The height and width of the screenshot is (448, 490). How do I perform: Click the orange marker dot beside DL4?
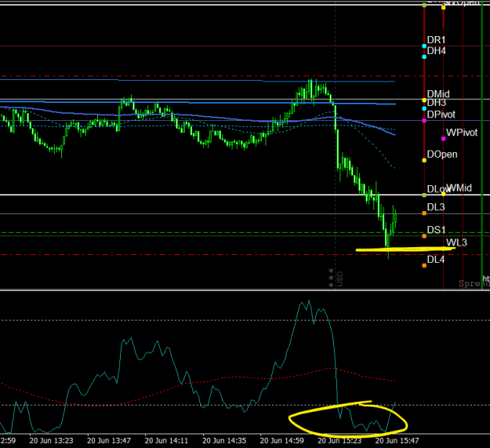424,265
